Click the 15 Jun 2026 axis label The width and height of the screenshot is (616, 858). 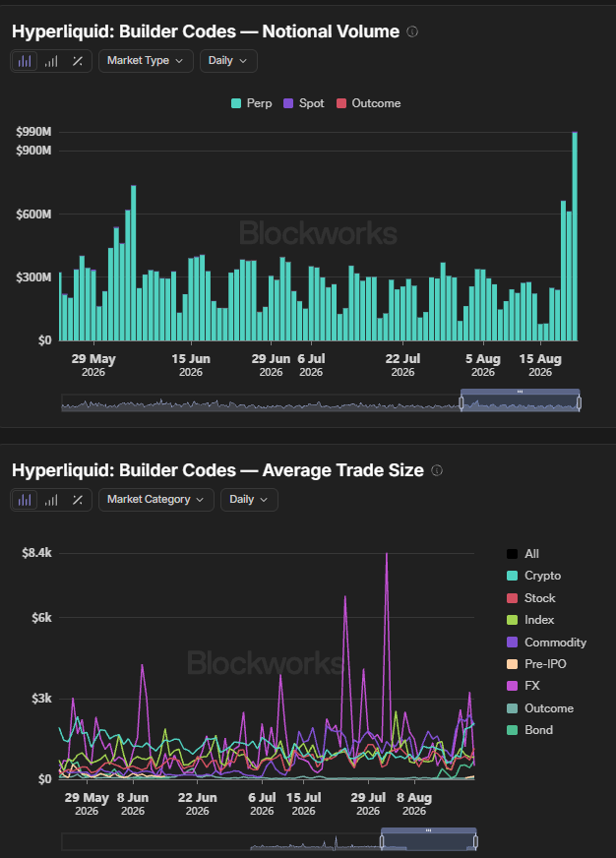coord(191,365)
